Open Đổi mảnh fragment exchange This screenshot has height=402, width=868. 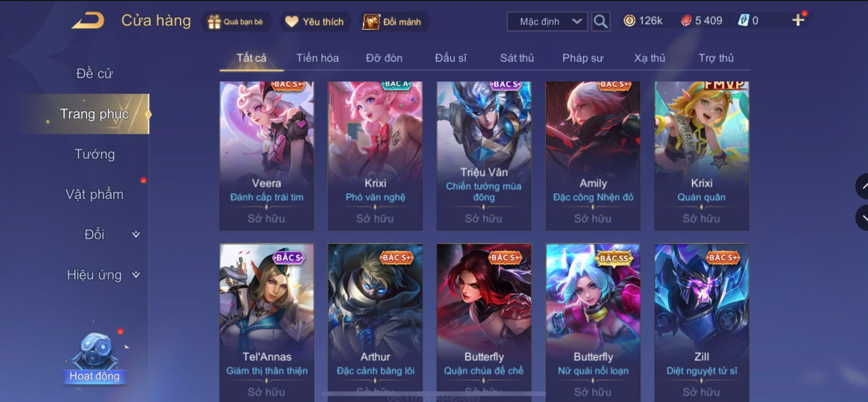[371, 22]
